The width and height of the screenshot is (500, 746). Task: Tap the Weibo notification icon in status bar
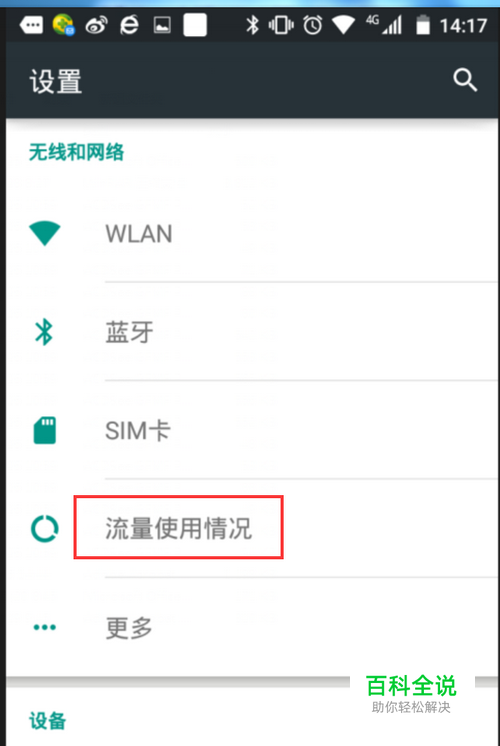click(x=97, y=25)
